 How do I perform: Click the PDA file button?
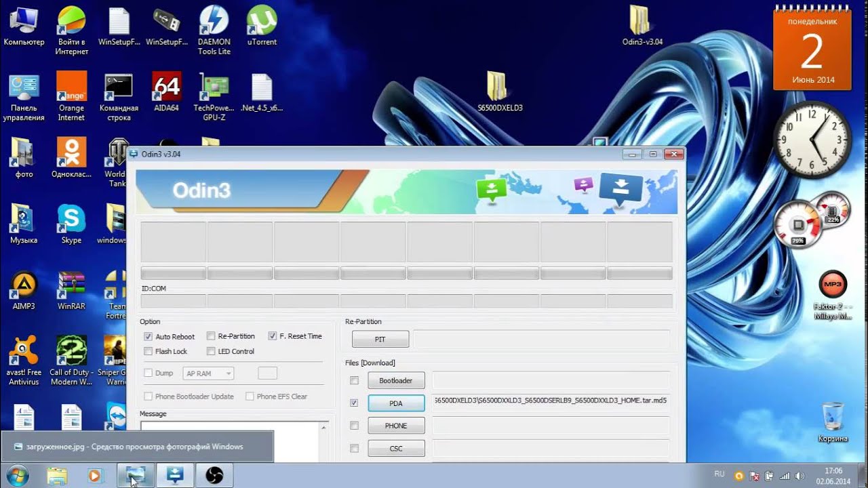(396, 403)
